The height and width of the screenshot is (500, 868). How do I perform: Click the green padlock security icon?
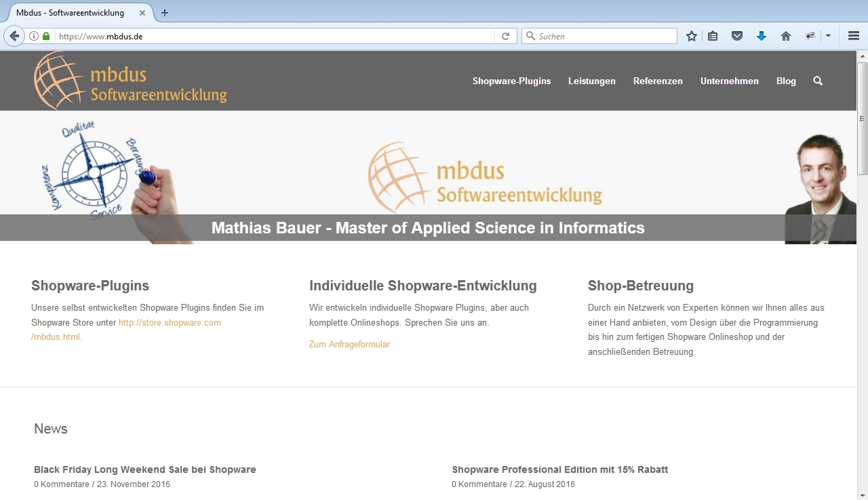point(46,36)
